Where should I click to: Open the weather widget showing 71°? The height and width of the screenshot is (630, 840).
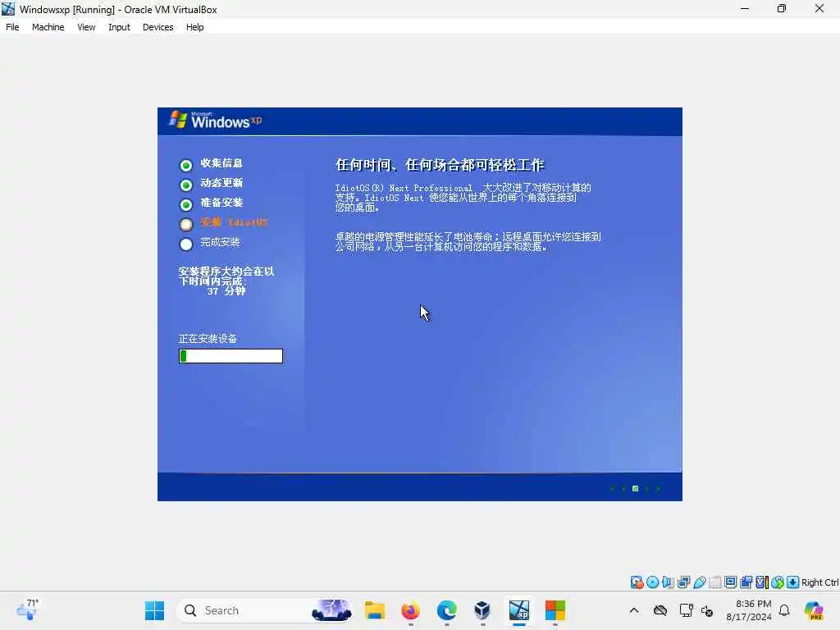coord(27,609)
